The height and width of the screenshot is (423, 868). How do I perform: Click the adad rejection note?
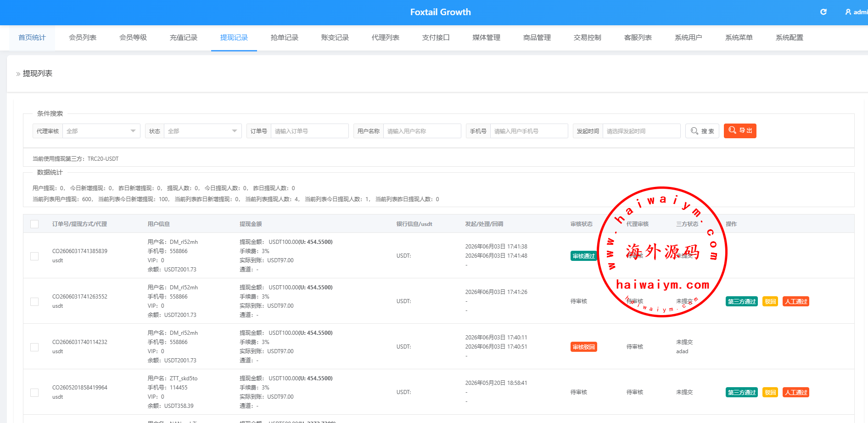point(682,351)
